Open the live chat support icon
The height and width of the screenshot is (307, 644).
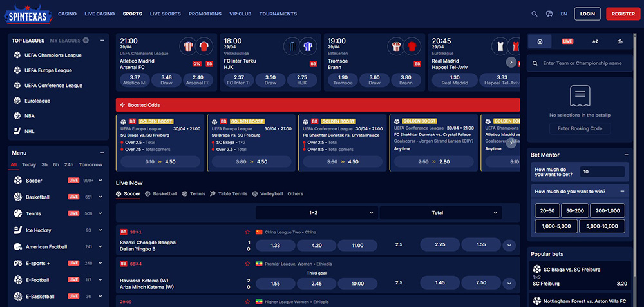coord(549,14)
